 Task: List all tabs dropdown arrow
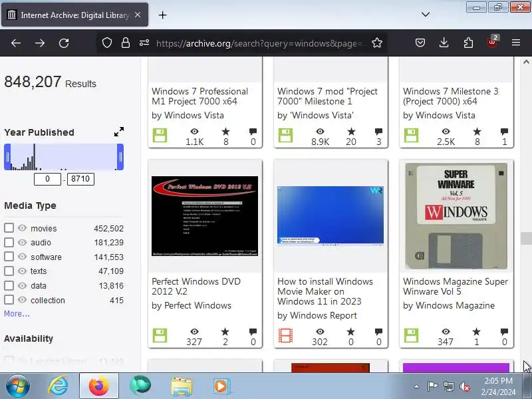click(426, 15)
